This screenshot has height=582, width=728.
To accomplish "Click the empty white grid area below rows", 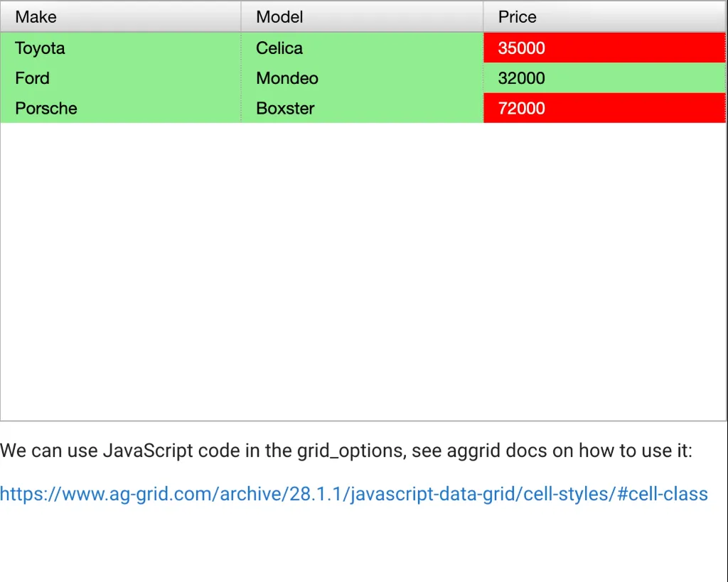I will click(363, 270).
